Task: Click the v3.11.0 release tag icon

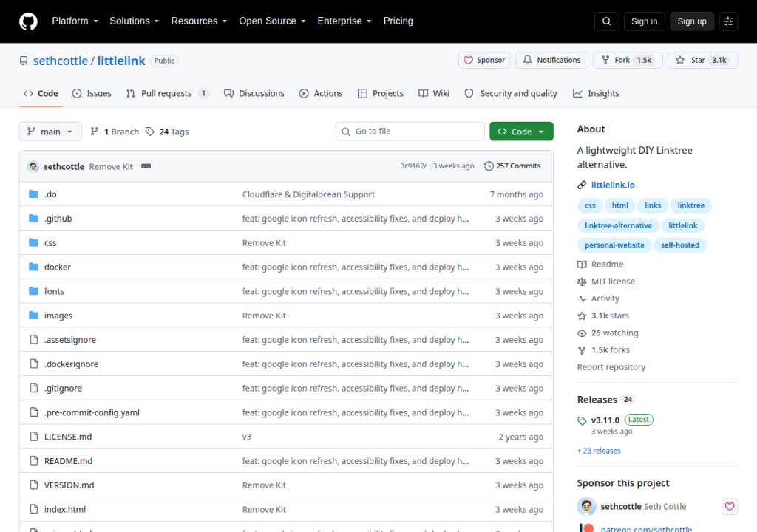Action: tap(583, 421)
